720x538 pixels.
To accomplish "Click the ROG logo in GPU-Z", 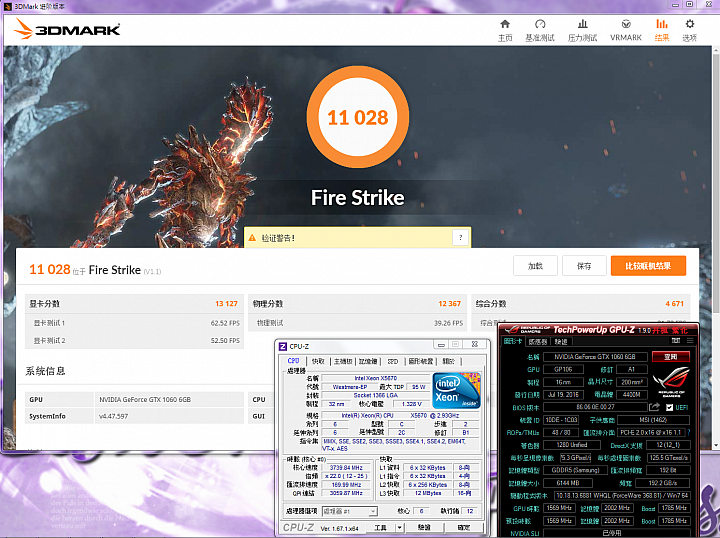I will [671, 380].
